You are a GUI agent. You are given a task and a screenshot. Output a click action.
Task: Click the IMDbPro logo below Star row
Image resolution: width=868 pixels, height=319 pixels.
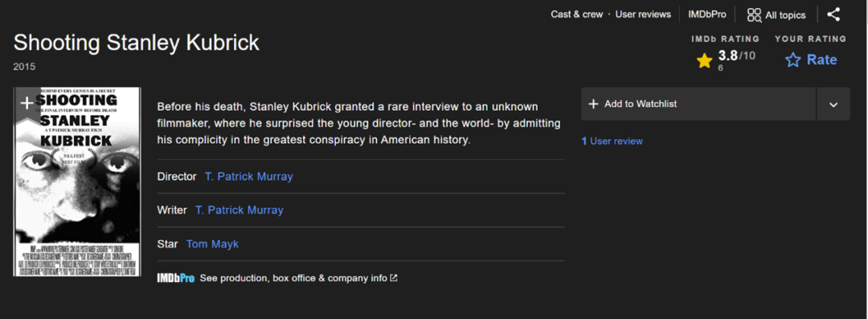pyautogui.click(x=175, y=278)
